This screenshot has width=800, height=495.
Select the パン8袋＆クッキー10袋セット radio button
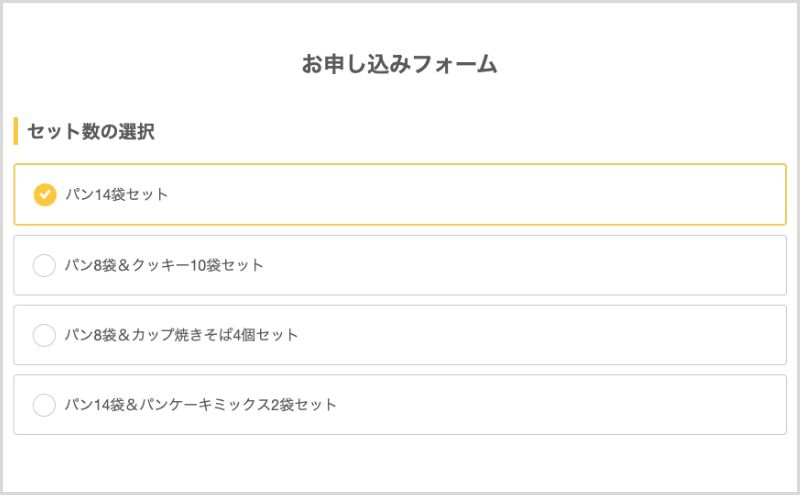coord(44,265)
